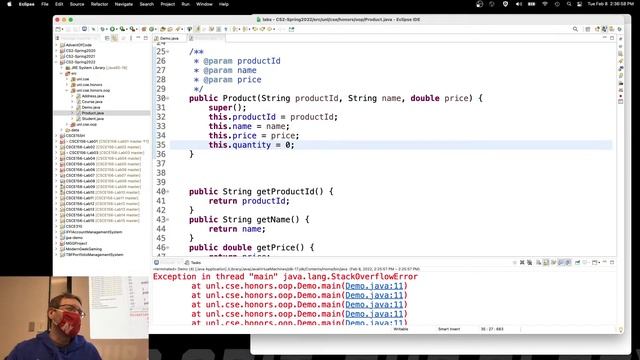Click the super(); call on line 31
This screenshot has width=640, height=360.
tap(227, 108)
